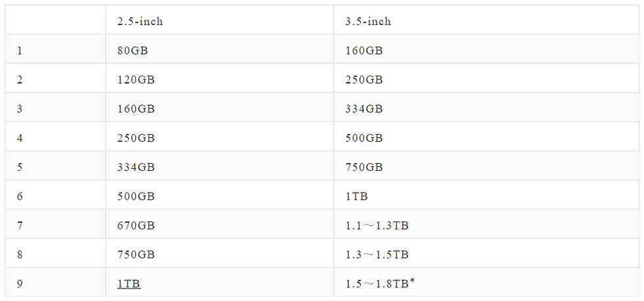Click the 1TB cell in row 6
The height and width of the screenshot is (301, 644).
coord(486,195)
